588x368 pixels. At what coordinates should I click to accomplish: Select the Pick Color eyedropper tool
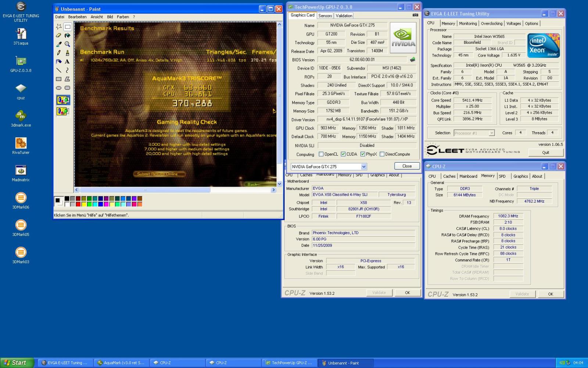(59, 44)
